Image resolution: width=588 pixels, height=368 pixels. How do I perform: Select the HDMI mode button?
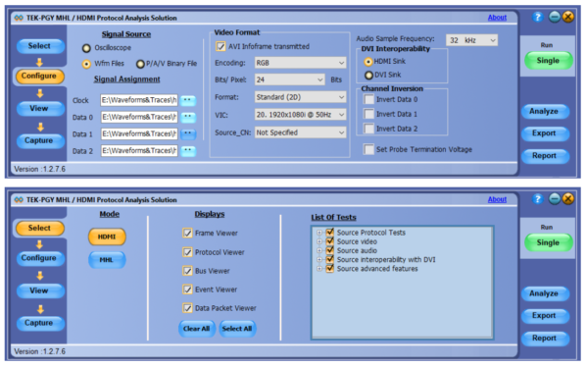coord(107,237)
